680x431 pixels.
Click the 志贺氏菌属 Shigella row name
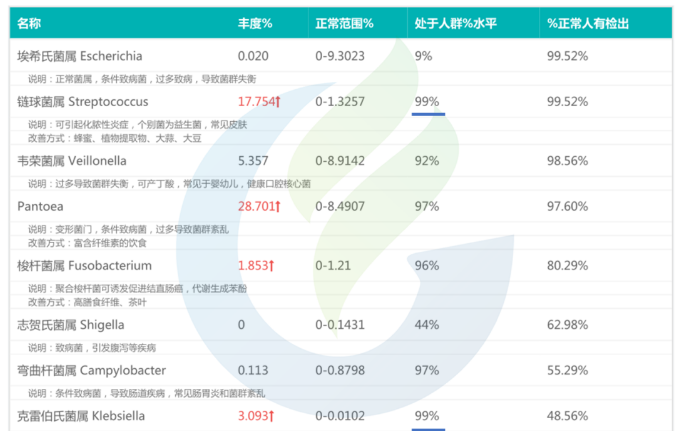(71, 325)
